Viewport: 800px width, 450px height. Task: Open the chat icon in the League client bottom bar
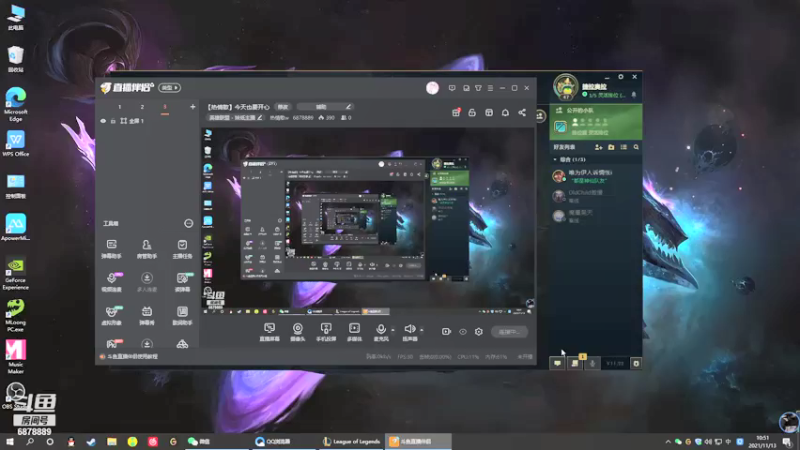coord(557,363)
